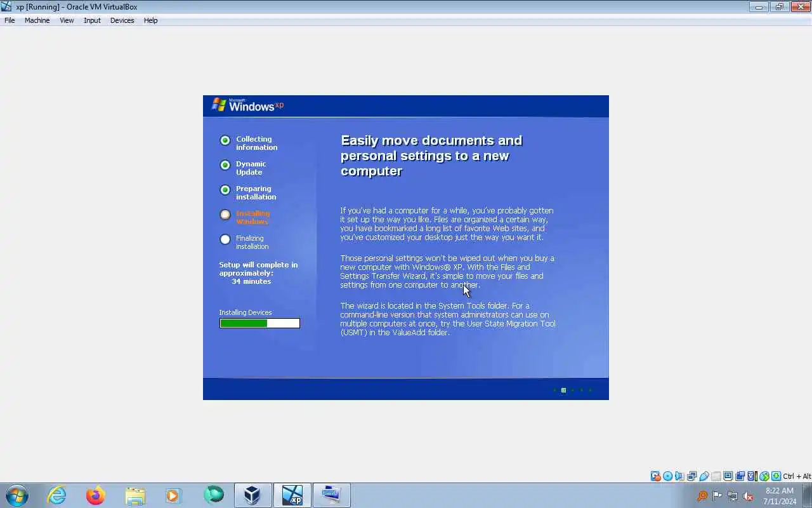Open the Help menu
The width and height of the screenshot is (812, 508).
click(x=150, y=20)
